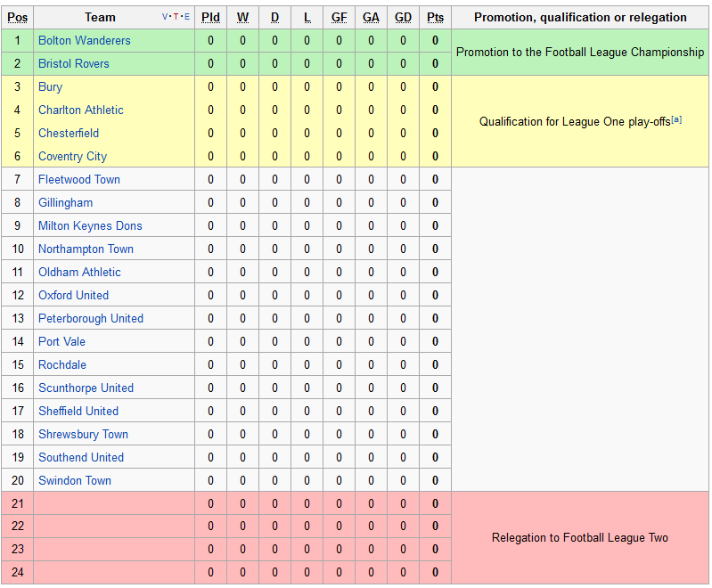Open the Milton Keynes Dons link
This screenshot has height=588, width=712.
coord(90,225)
